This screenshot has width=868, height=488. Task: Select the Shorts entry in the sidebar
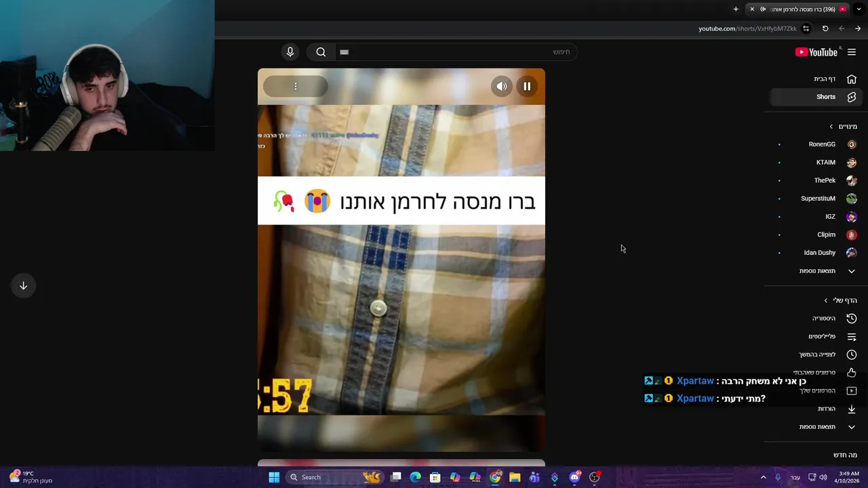pos(816,97)
